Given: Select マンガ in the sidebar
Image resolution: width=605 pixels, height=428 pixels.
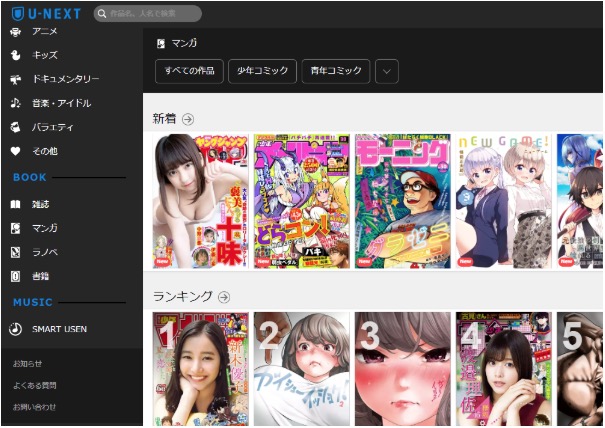Looking at the screenshot, I should [44, 228].
